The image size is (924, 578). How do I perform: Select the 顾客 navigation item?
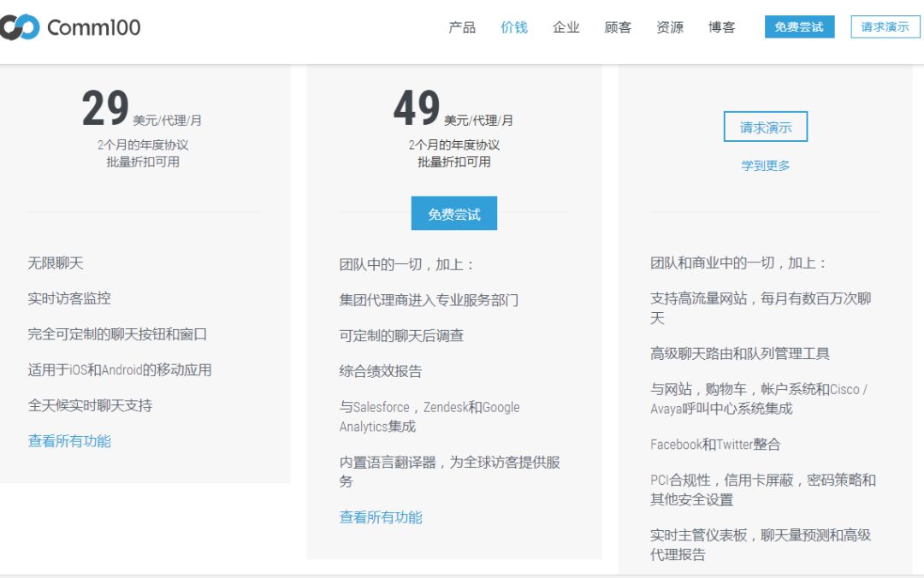[x=618, y=27]
